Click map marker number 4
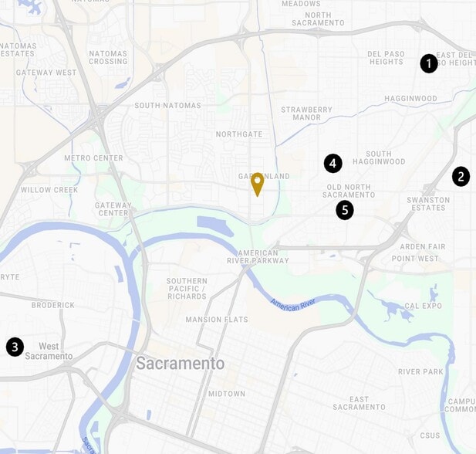 333,164
